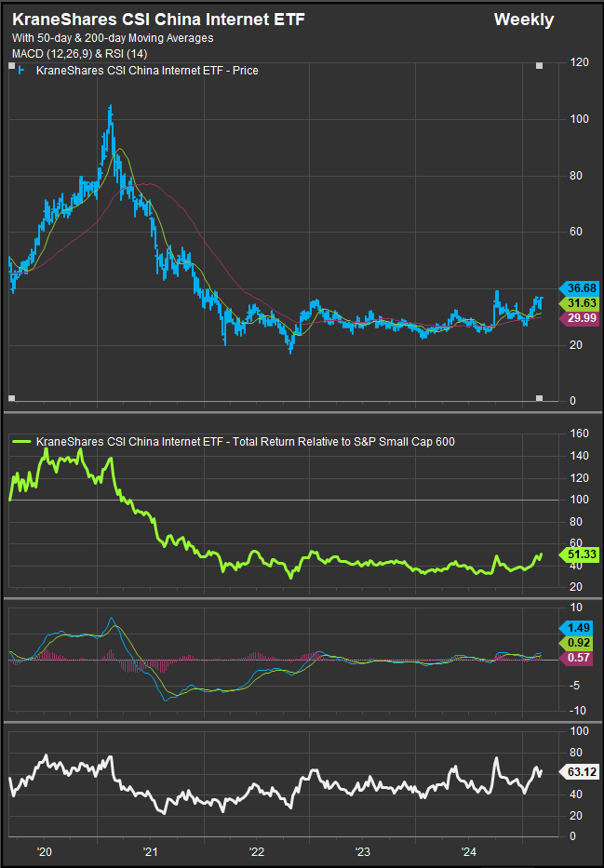Image resolution: width=604 pixels, height=868 pixels.
Task: Select the top-right corner handle of price panel
Action: 540,66
